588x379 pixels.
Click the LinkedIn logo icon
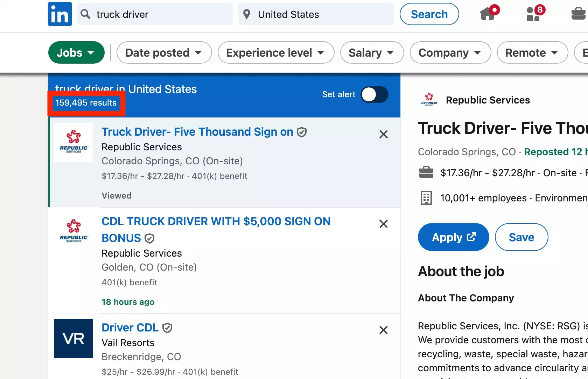point(60,14)
